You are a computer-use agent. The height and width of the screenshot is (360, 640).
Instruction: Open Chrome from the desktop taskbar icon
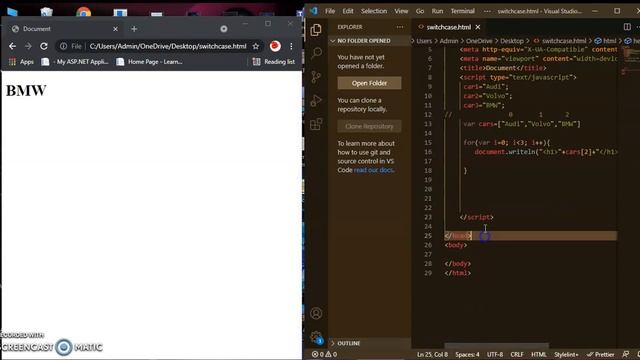click(x=84, y=12)
